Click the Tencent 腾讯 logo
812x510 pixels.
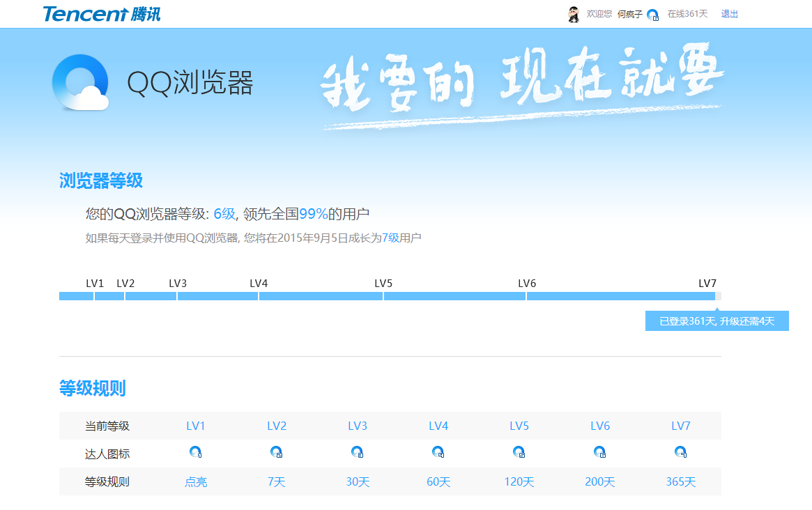click(x=102, y=14)
